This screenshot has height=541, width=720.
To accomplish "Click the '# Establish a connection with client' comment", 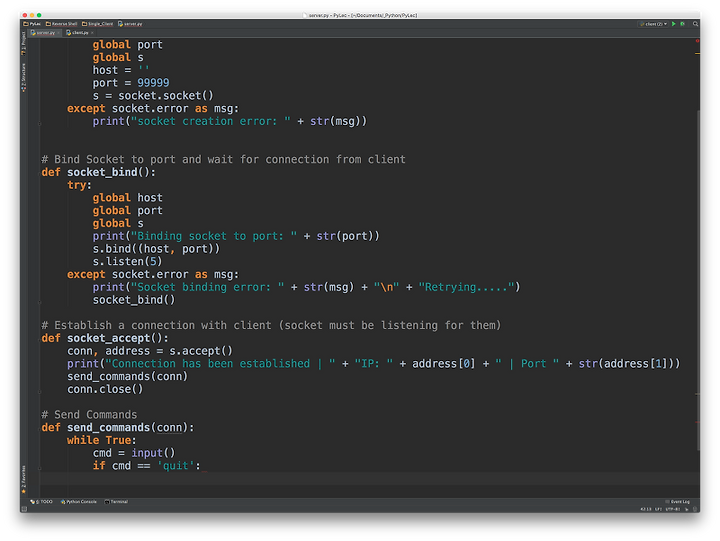I will [x=271, y=325].
